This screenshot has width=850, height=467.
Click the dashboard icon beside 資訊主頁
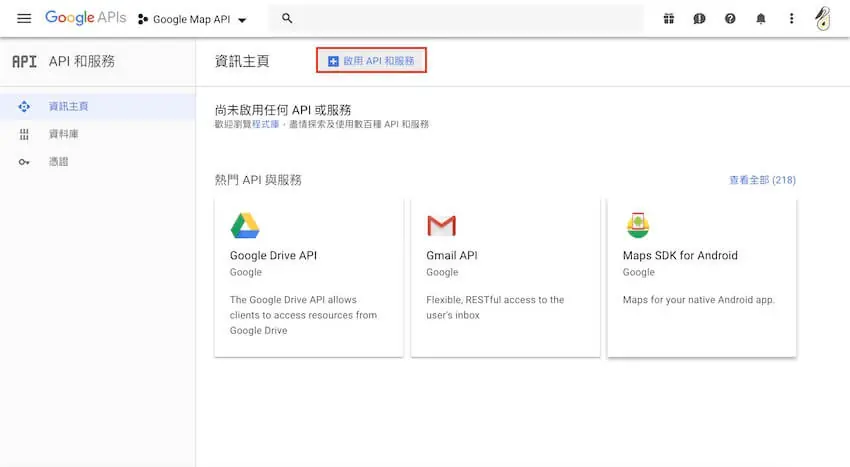tap(24, 106)
